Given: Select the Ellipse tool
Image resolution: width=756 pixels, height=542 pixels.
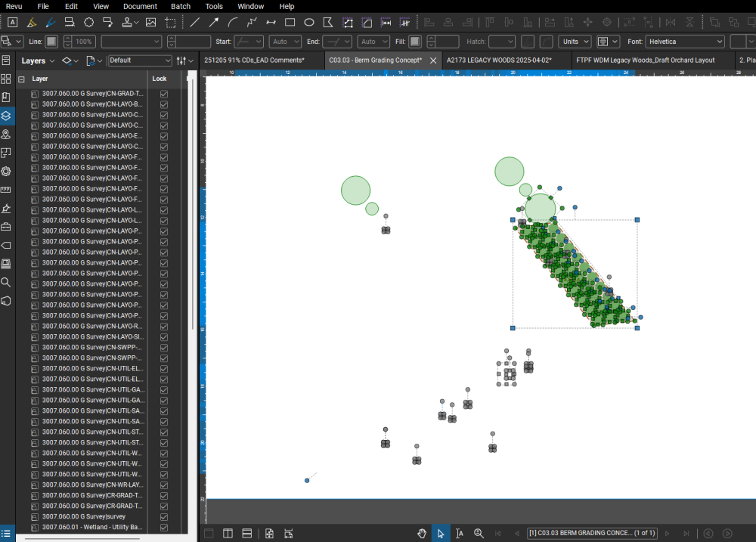Looking at the screenshot, I should 309,22.
